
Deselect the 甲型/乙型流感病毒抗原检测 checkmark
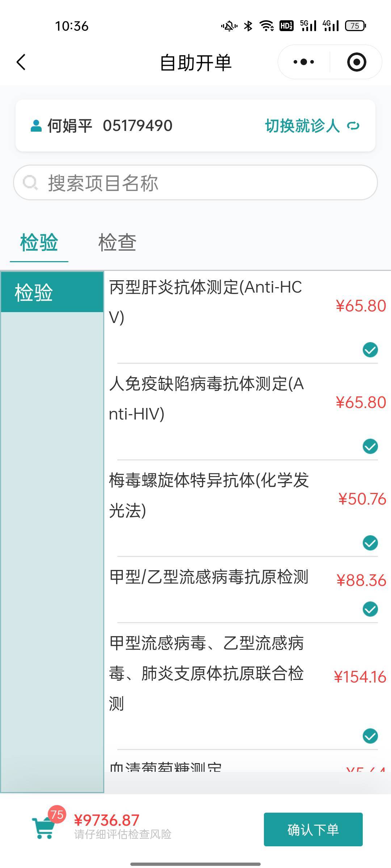click(370, 609)
